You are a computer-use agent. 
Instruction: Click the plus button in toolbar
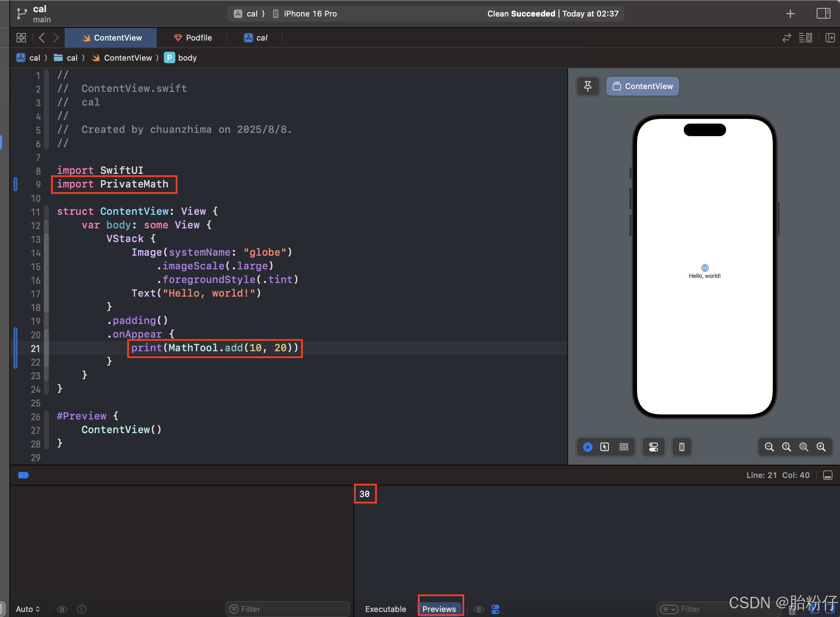(x=790, y=14)
